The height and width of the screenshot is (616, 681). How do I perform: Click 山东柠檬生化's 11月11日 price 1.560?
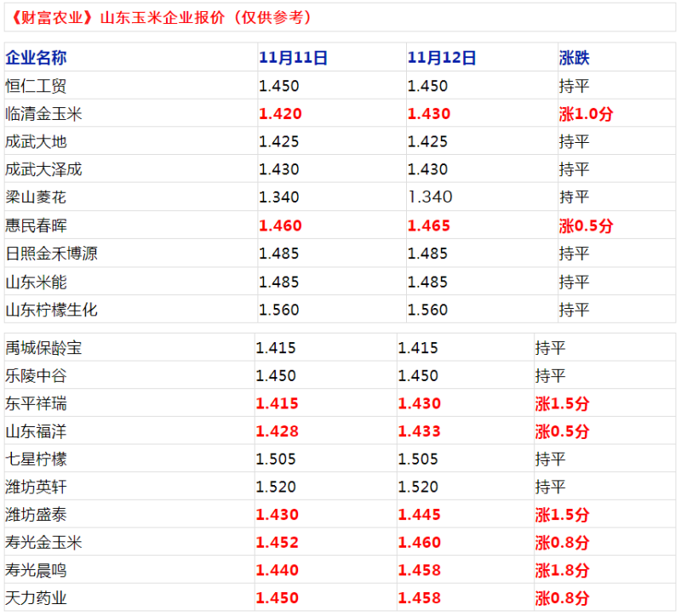[279, 310]
